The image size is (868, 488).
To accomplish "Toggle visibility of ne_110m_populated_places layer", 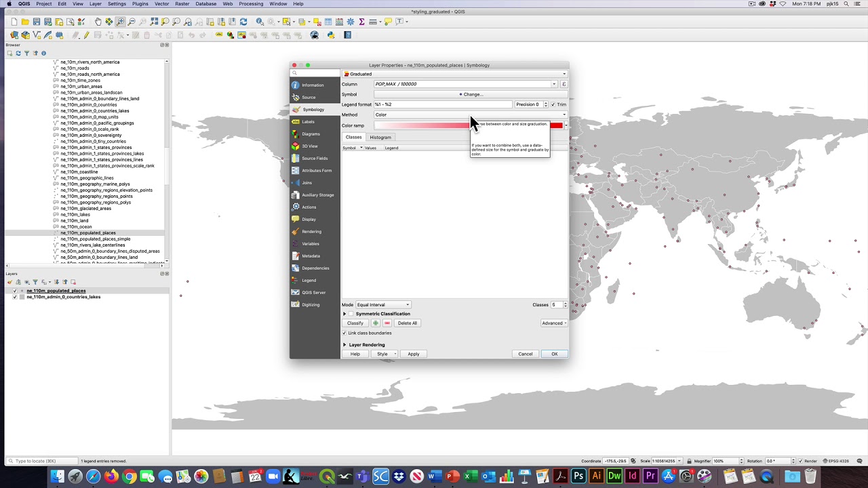I will [x=15, y=291].
